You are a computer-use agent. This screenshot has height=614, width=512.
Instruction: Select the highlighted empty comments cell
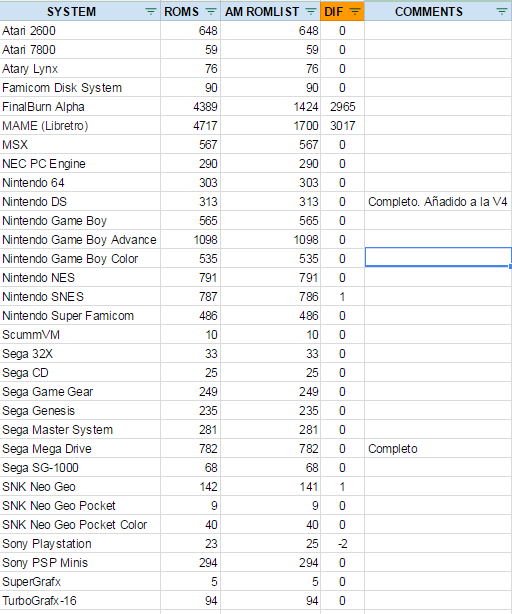[438, 257]
